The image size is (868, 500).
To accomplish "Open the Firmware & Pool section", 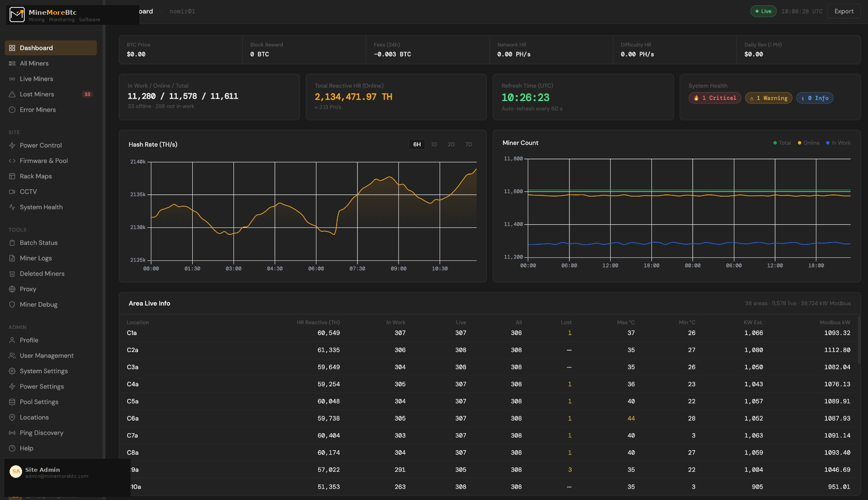I will (43, 161).
